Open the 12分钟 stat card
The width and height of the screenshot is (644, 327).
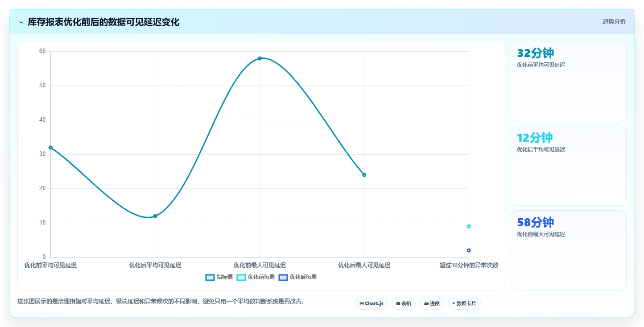coord(569,166)
